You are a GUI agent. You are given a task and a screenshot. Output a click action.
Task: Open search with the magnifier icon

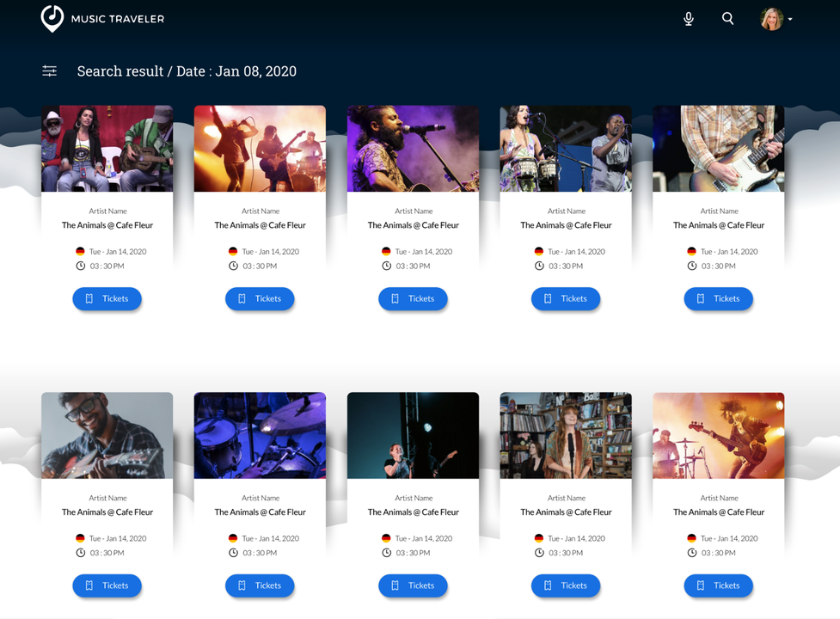click(727, 18)
